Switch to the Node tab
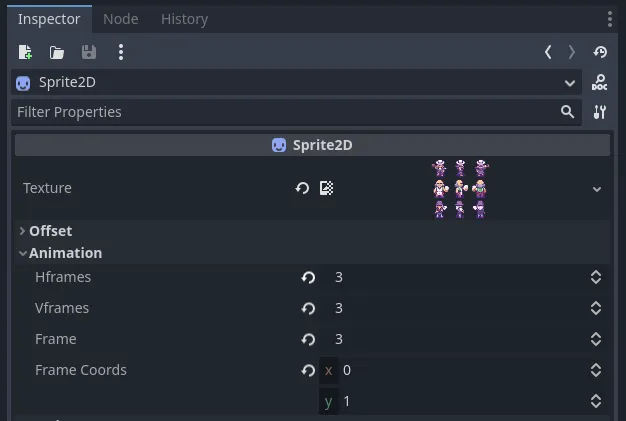The width and height of the screenshot is (626, 421). pyautogui.click(x=121, y=19)
